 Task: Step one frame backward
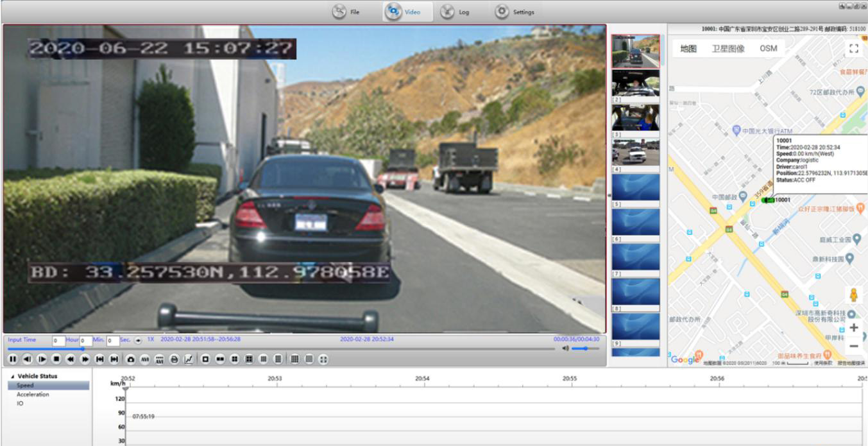[x=27, y=359]
